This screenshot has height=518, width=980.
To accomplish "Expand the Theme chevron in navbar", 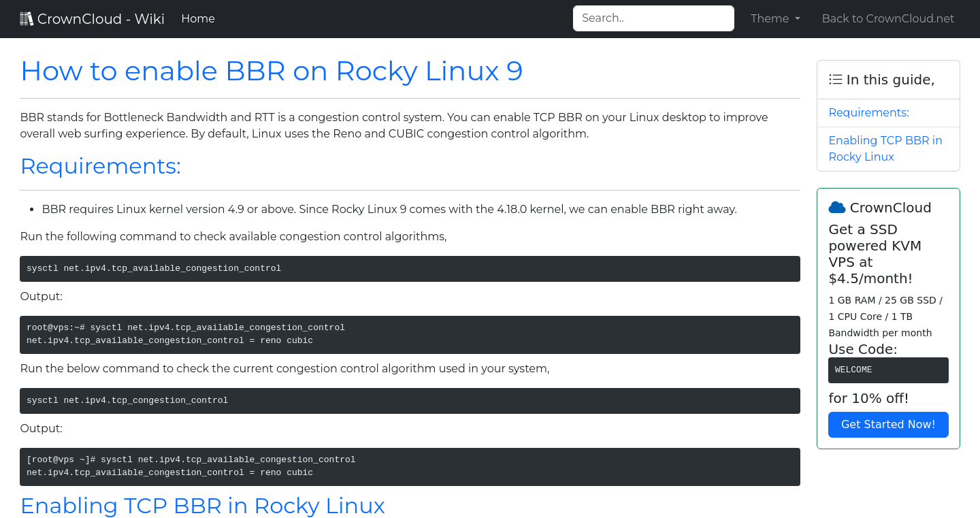I will point(798,19).
